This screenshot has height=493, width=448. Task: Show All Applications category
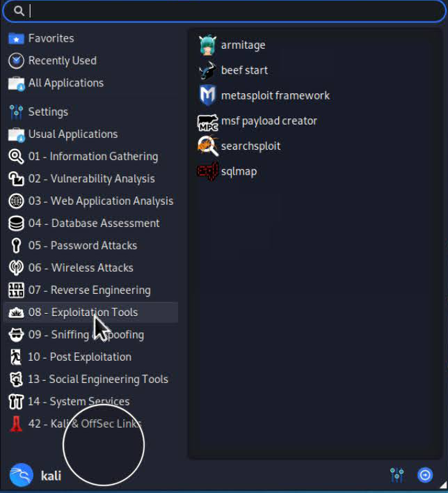91,84
